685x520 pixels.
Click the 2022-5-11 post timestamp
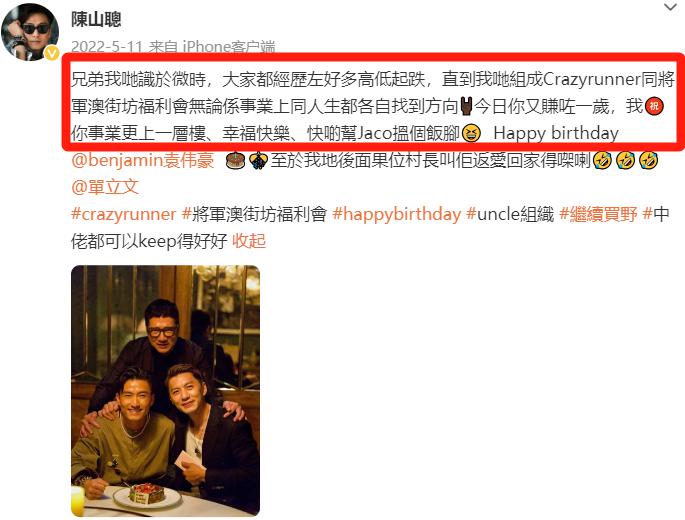click(107, 47)
